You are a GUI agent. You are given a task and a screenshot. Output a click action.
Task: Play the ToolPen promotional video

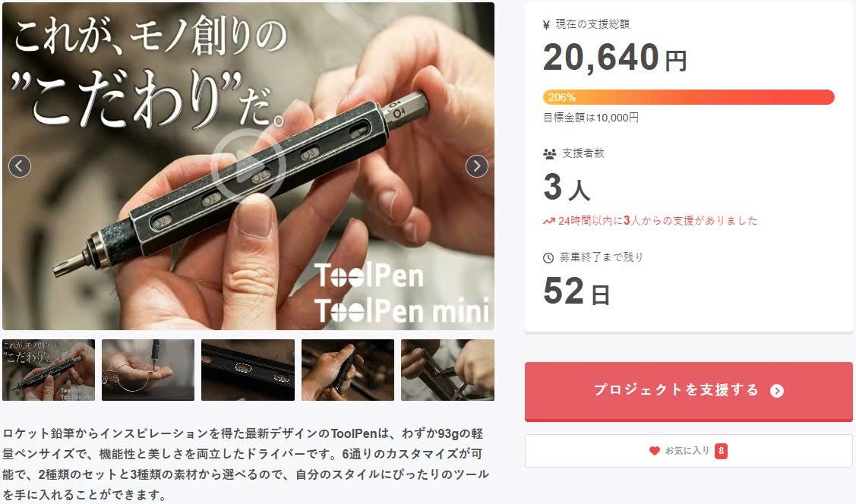pos(248,165)
